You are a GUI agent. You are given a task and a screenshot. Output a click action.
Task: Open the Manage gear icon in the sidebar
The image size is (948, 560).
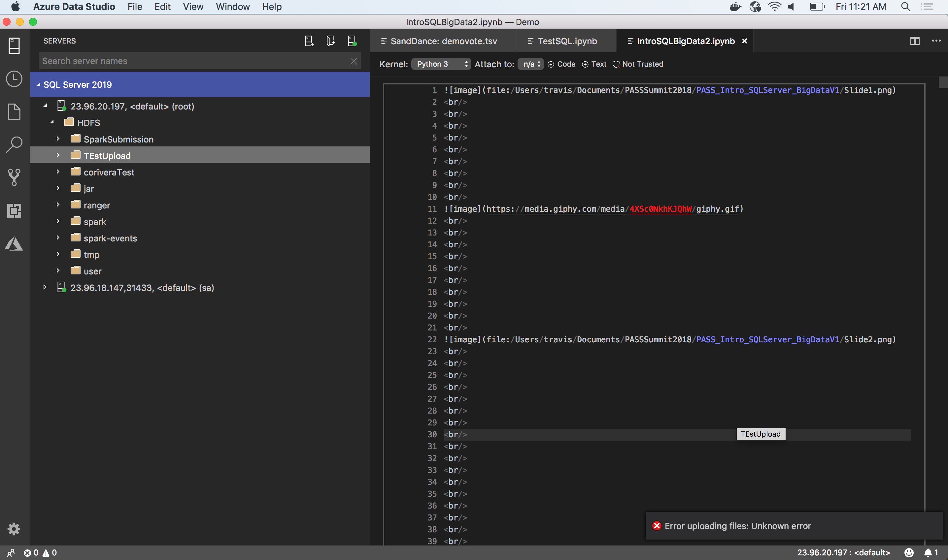pos(14,529)
